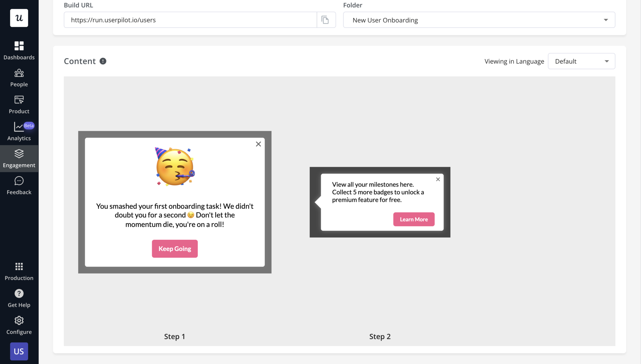Navigate to the People section
Viewport: 641px width, 364px height.
[x=19, y=77]
